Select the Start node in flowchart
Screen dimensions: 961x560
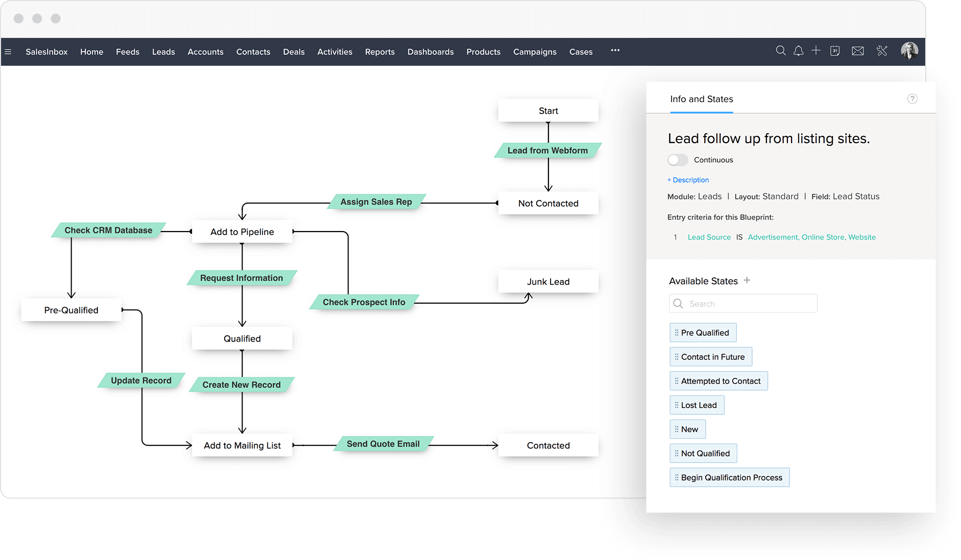(x=548, y=111)
